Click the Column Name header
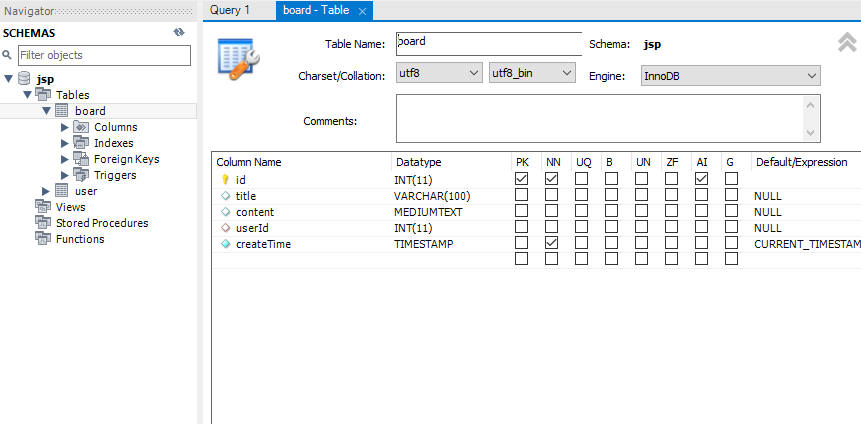Screen dimensions: 861x424 249,162
